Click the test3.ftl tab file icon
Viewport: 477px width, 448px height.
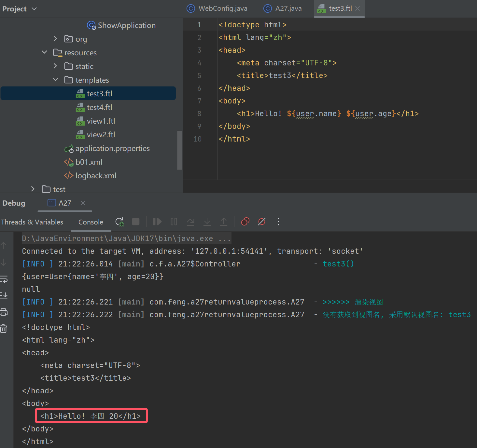click(x=321, y=8)
